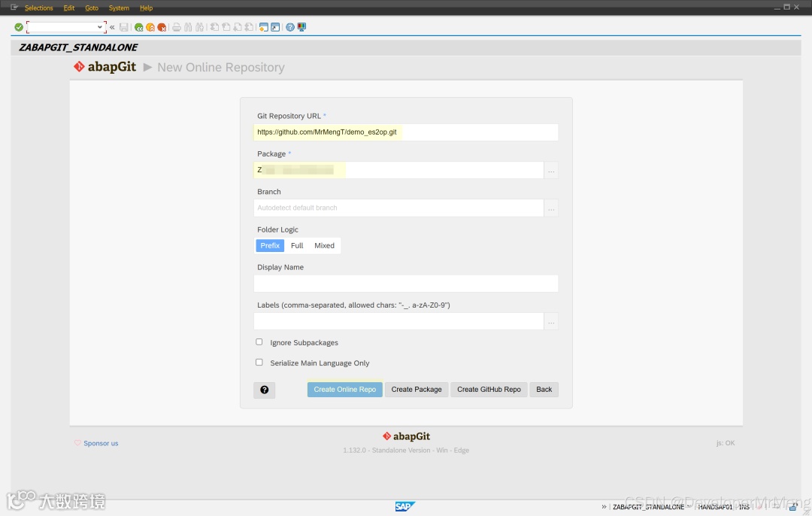Click the Create GitHub Repo button
Viewport: 812px width, 516px height.
click(489, 390)
